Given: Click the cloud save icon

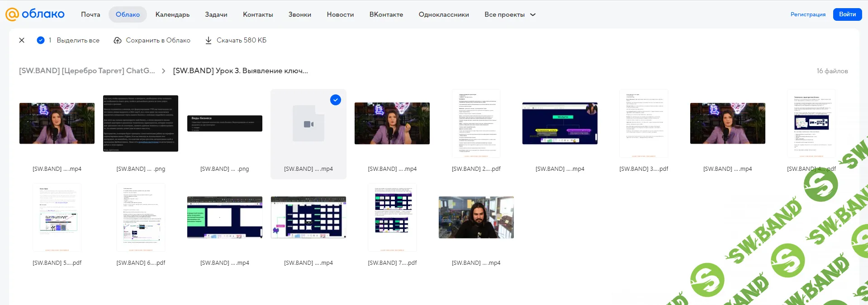Looking at the screenshot, I should coord(118,40).
